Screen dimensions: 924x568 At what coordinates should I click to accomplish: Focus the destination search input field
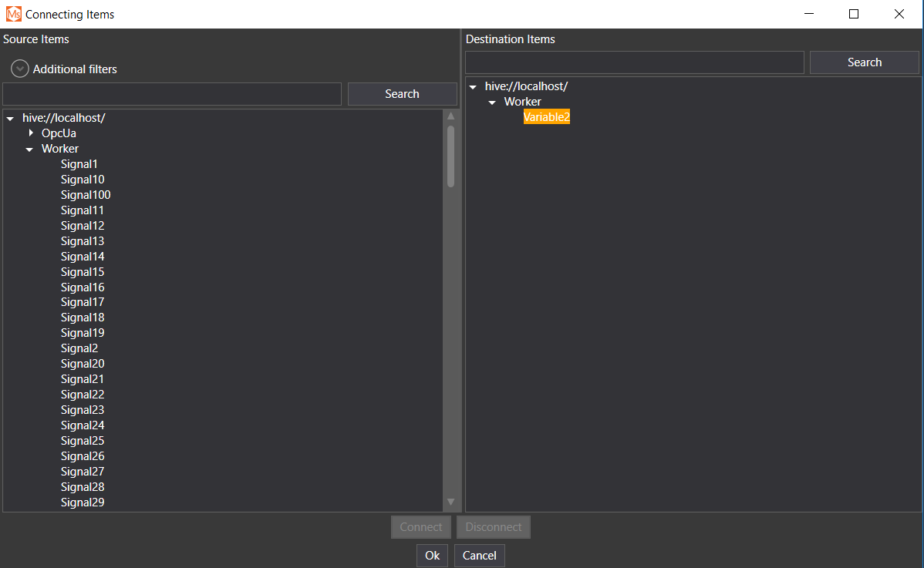point(634,62)
